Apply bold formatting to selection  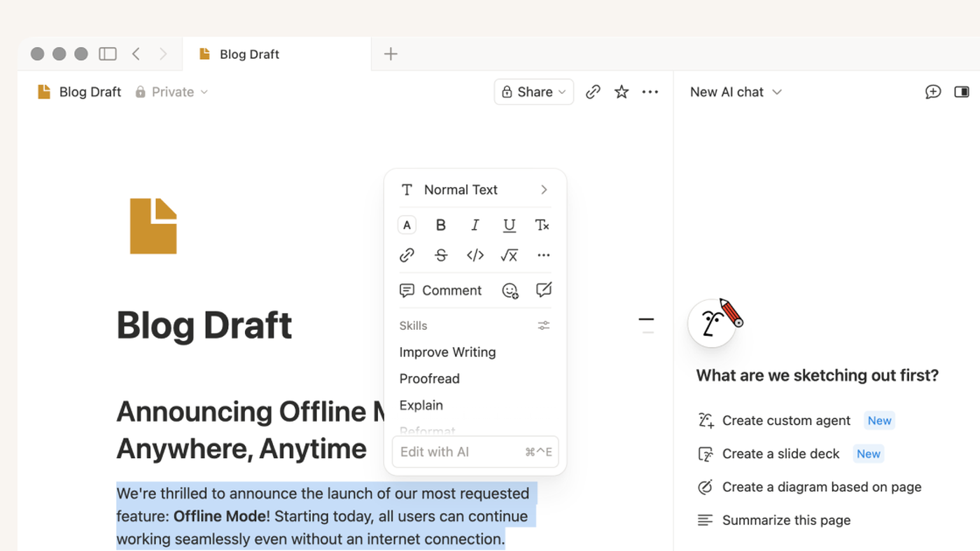(441, 225)
